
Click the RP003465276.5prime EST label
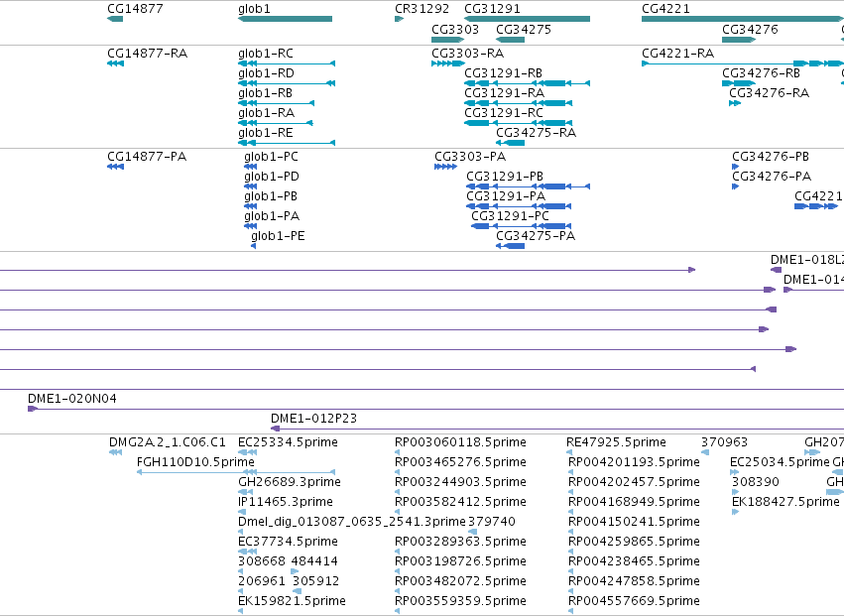pyautogui.click(x=460, y=462)
